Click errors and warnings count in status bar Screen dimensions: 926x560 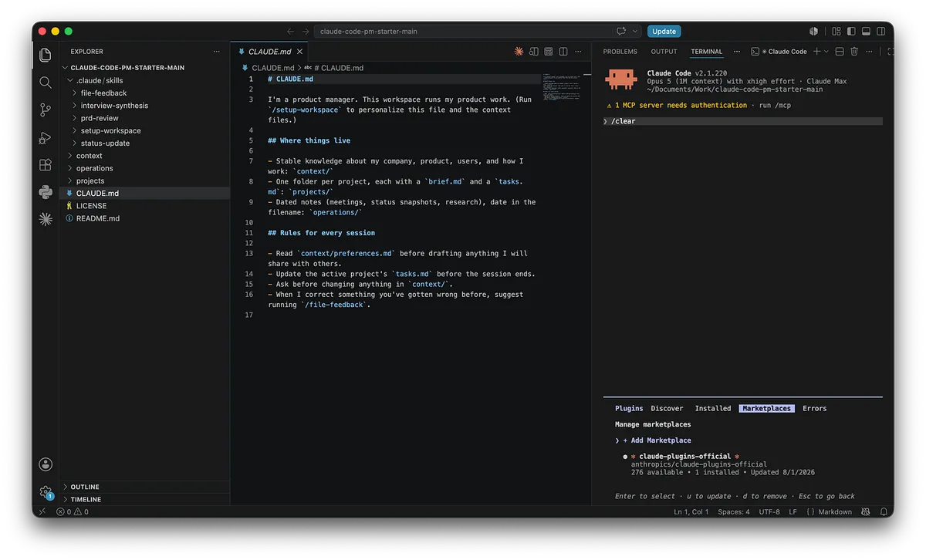(x=72, y=511)
